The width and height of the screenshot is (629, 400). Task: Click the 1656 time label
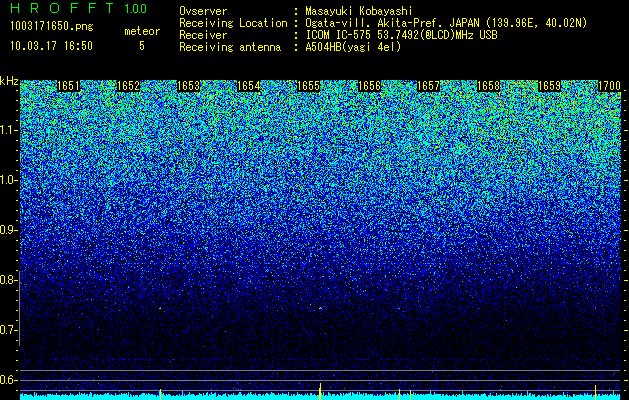pos(369,86)
